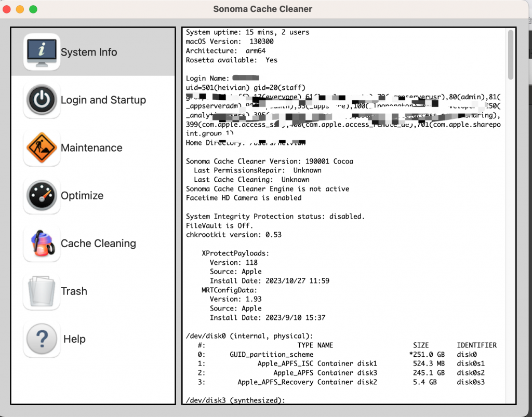Click the Cache Cleaning lava lamp icon

pyautogui.click(x=42, y=243)
